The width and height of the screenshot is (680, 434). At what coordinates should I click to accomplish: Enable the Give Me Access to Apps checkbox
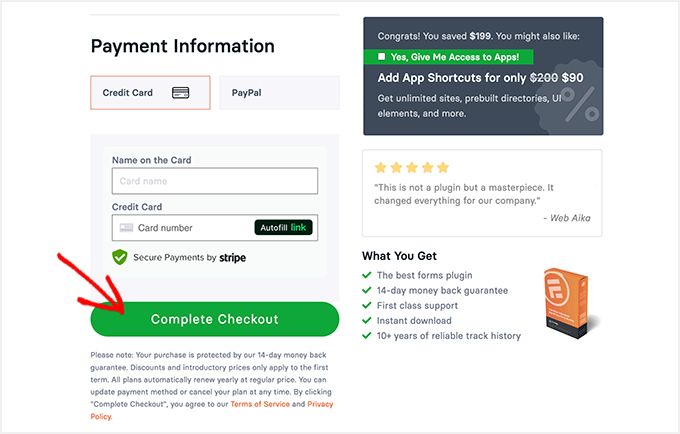click(381, 57)
